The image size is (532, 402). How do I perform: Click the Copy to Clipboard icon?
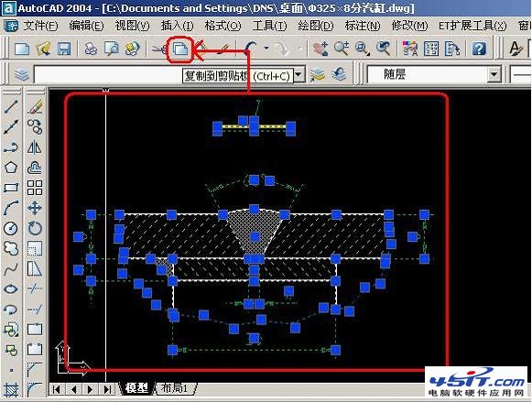click(x=180, y=49)
